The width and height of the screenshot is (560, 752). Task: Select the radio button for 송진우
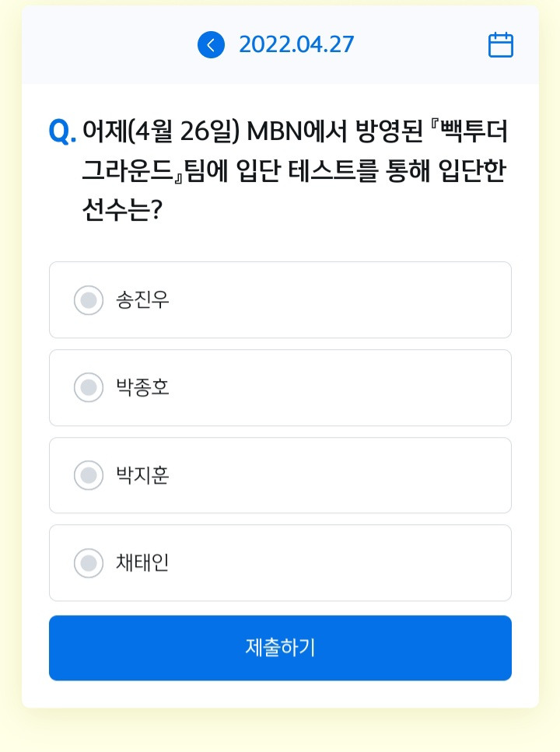click(89, 300)
